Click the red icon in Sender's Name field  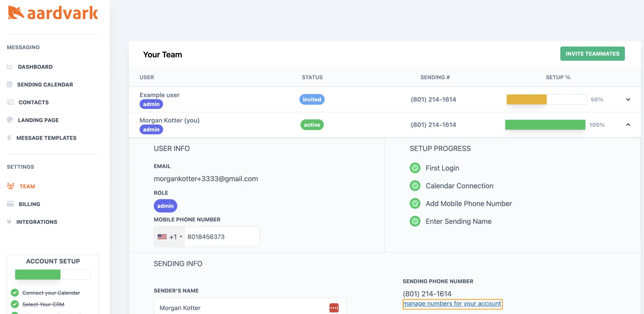tap(334, 308)
